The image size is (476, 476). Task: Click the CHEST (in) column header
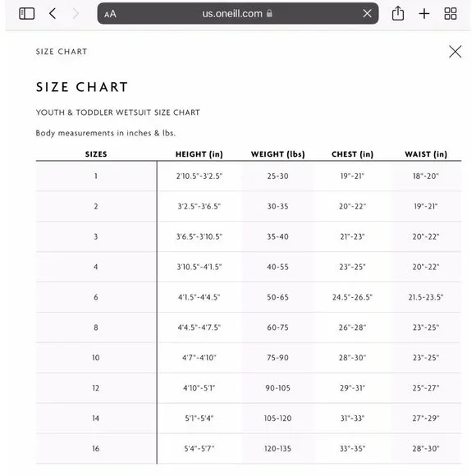coord(352,154)
